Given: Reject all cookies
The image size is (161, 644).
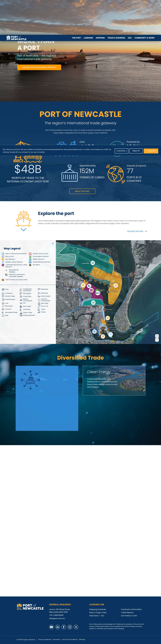Looking at the screenshot, I should 136,151.
